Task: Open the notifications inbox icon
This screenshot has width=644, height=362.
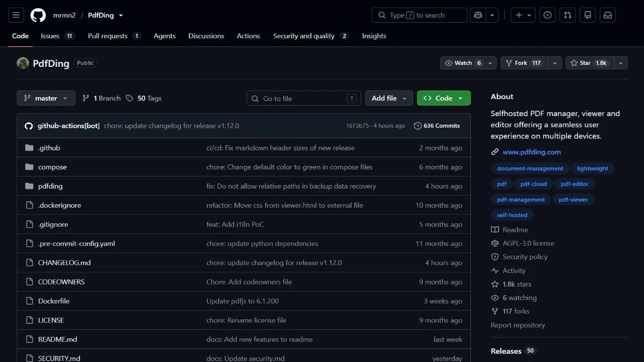Action: [x=608, y=15]
